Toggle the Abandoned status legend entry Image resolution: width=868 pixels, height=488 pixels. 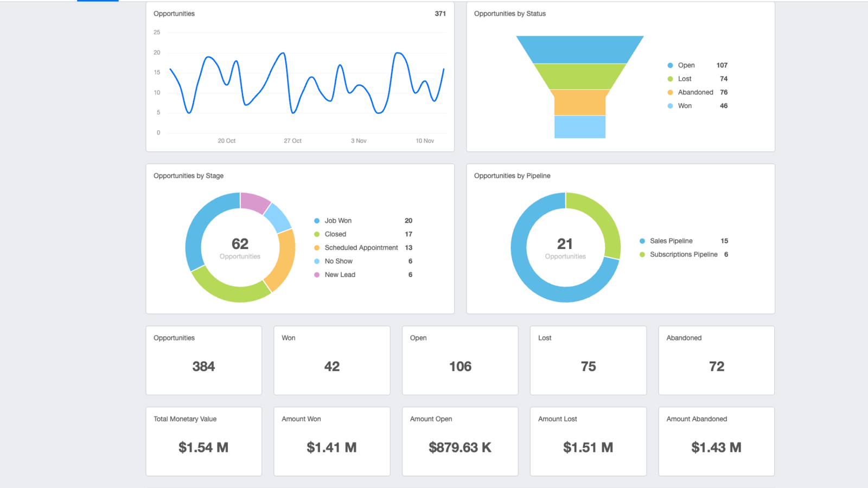pyautogui.click(x=695, y=92)
